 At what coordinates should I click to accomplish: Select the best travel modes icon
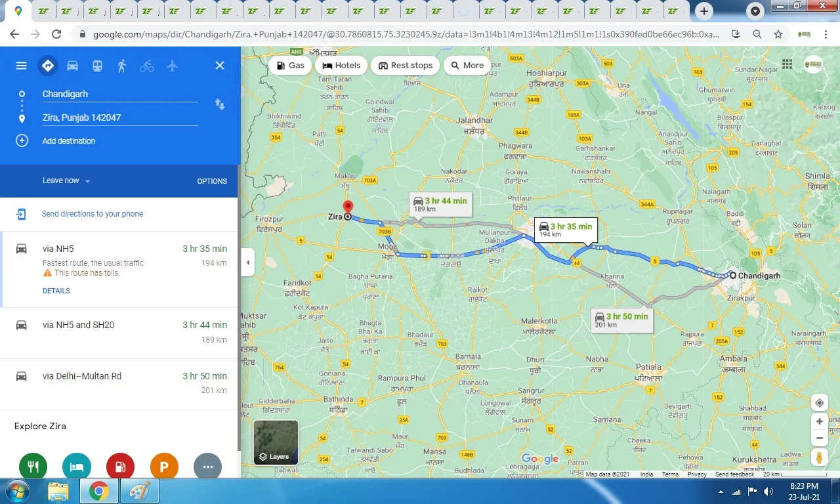click(47, 66)
